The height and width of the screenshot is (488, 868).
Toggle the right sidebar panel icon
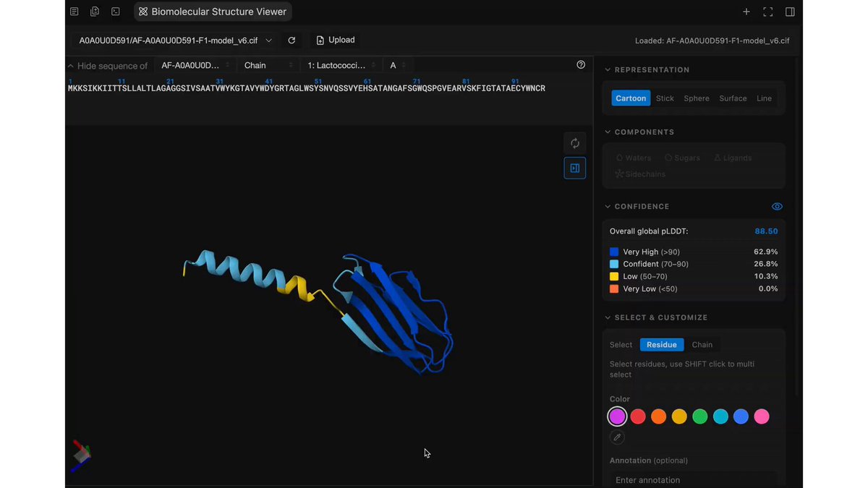[x=790, y=12]
